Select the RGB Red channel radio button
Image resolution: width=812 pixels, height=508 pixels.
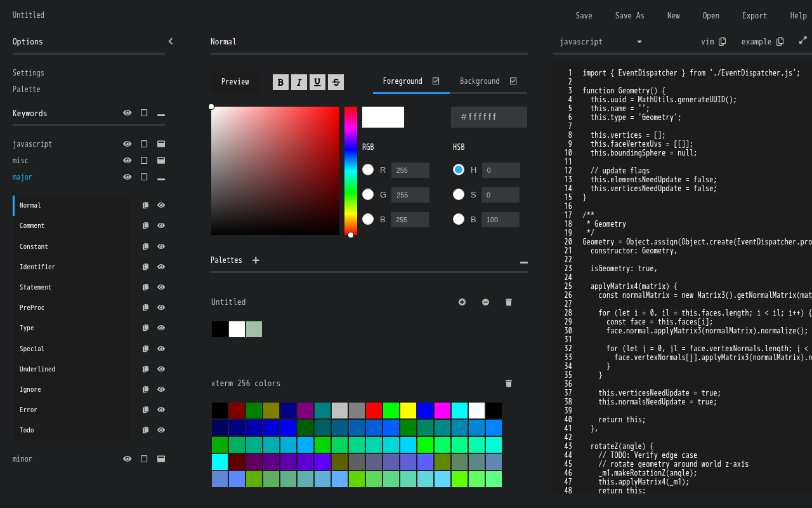click(368, 170)
